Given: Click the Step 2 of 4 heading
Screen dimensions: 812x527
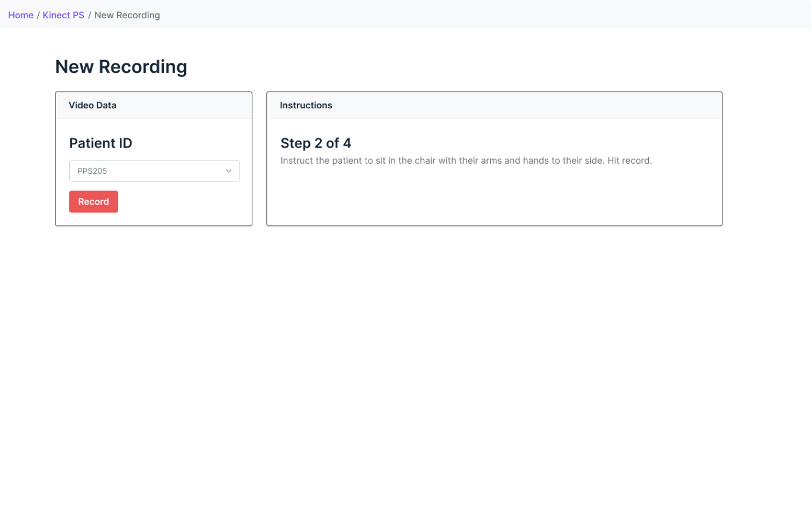Looking at the screenshot, I should (316, 143).
